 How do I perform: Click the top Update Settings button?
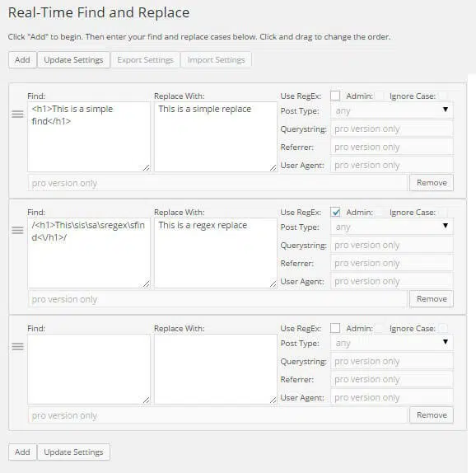(73, 60)
